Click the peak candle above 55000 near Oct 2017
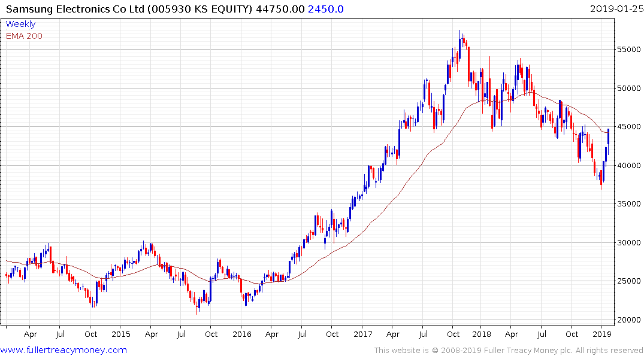This screenshot has height=359, width=644. pyautogui.click(x=460, y=46)
